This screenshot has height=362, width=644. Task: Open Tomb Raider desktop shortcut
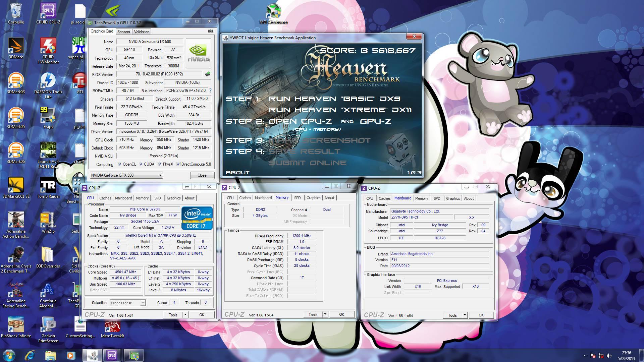(x=48, y=188)
